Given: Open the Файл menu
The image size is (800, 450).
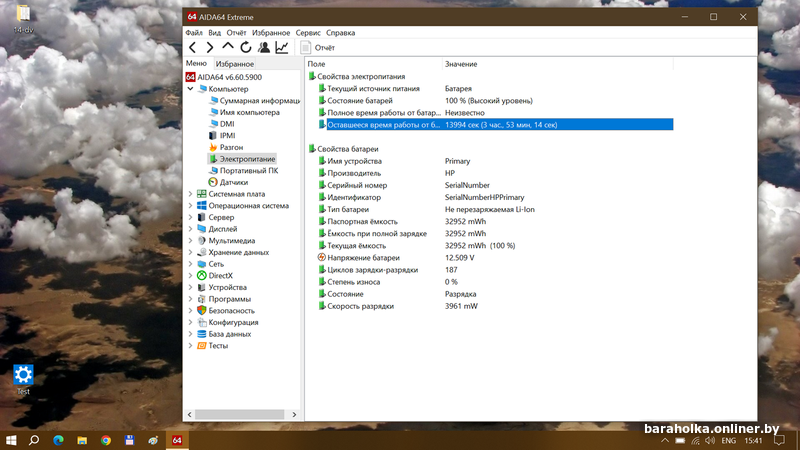Looking at the screenshot, I should pos(194,33).
